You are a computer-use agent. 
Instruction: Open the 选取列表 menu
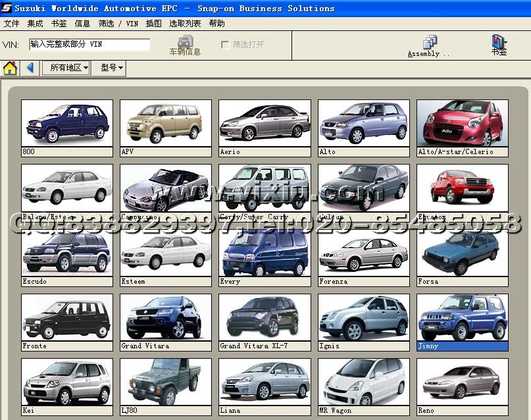coord(185,24)
